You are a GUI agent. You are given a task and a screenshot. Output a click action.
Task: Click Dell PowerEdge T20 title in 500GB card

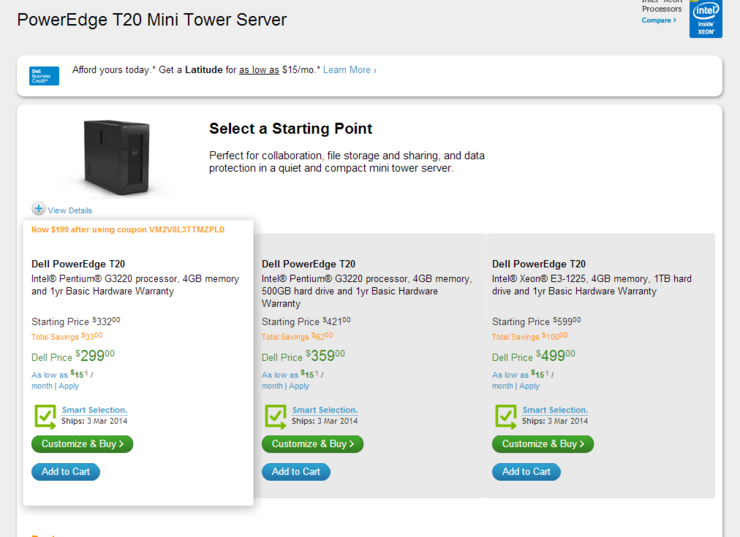pos(309,264)
